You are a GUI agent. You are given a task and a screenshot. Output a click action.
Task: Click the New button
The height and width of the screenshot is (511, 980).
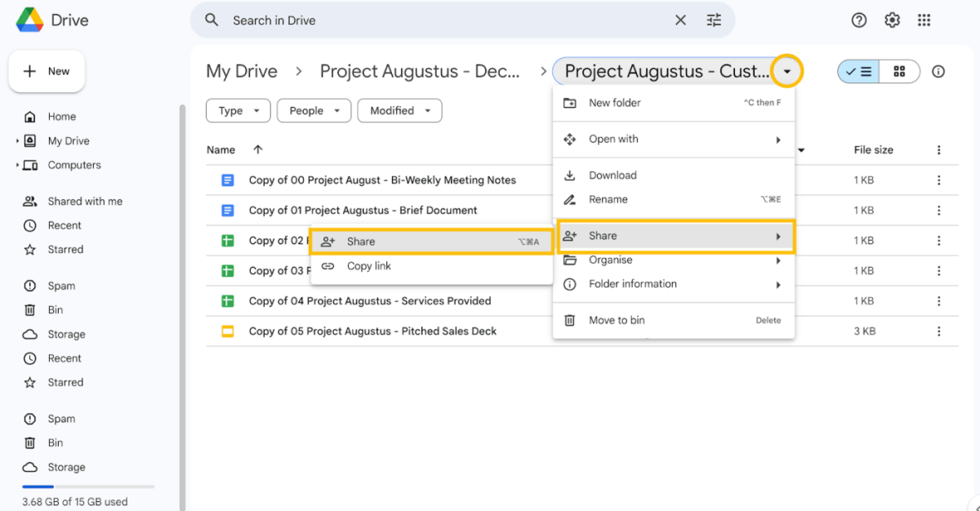47,71
